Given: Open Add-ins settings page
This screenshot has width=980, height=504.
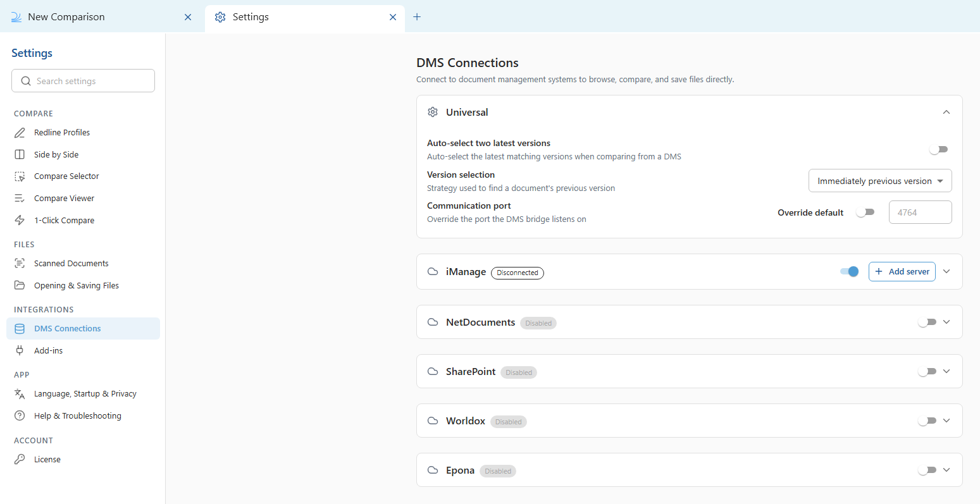Looking at the screenshot, I should click(83, 350).
